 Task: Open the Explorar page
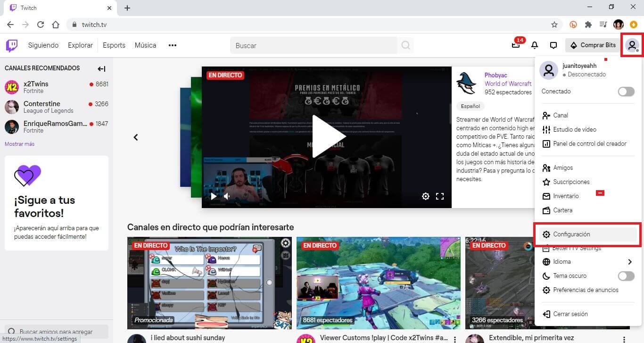(80, 45)
